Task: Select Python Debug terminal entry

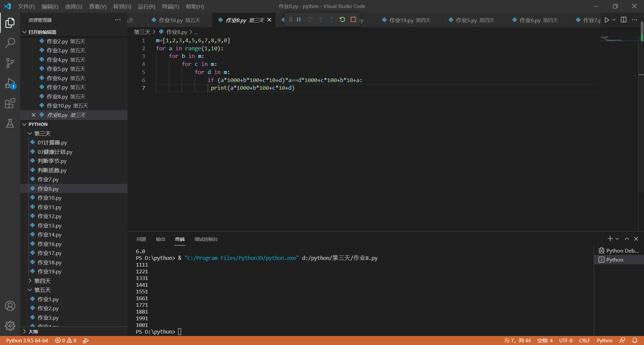Action: point(619,251)
